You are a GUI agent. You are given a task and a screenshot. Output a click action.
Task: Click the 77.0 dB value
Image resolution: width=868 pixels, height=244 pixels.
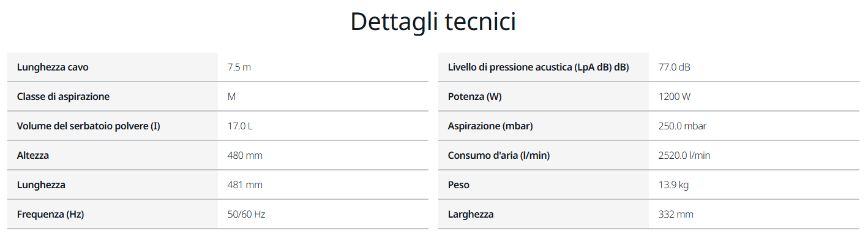click(x=675, y=67)
